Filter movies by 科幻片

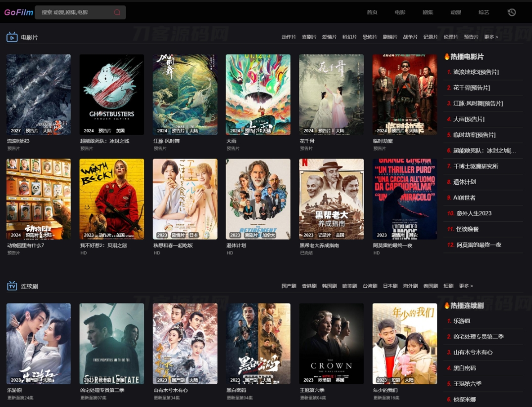click(349, 37)
